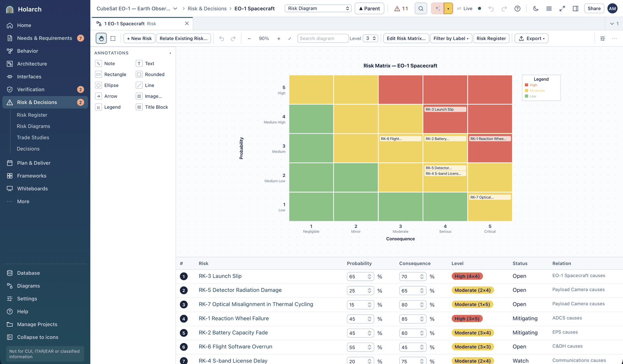Toggle the Live sync mode

point(465,9)
